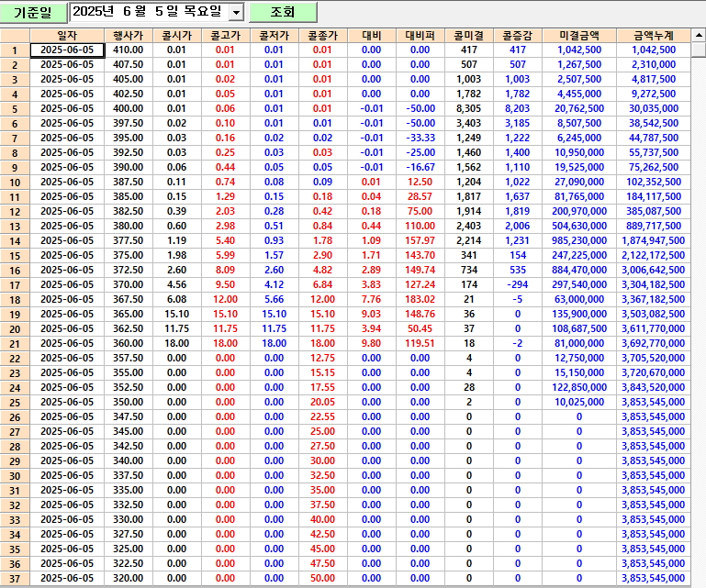Click the date cell in row 37
Image resolution: width=706 pixels, height=588 pixels.
click(x=67, y=578)
